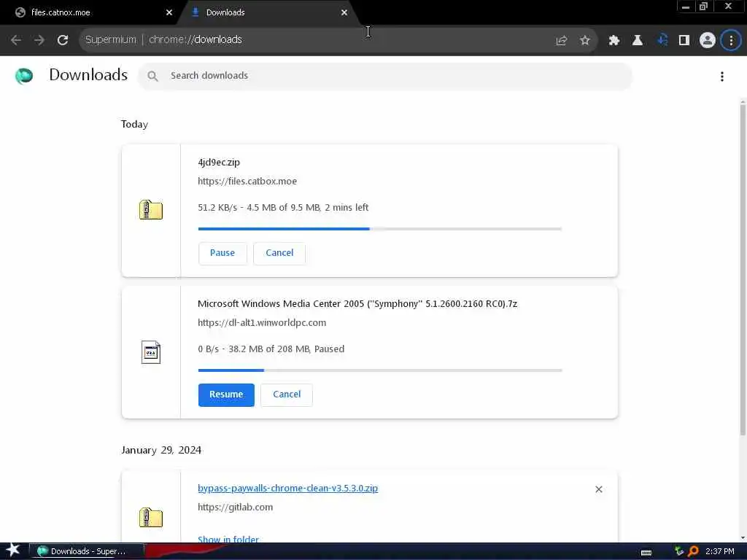Select Downloads - Super... taskbar button
747x560 pixels.
(x=87, y=551)
